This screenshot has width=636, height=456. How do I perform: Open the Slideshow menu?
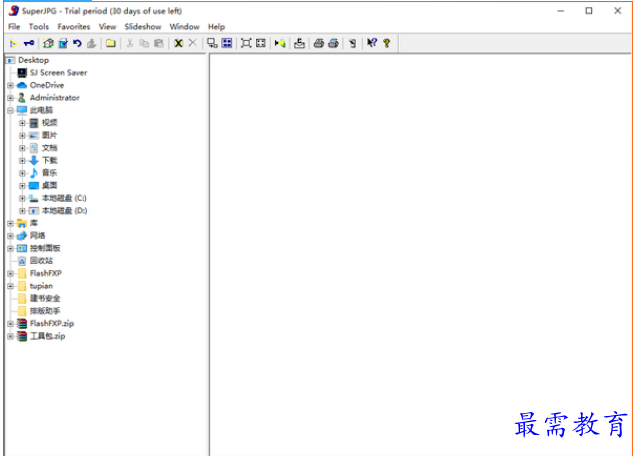[x=143, y=27]
